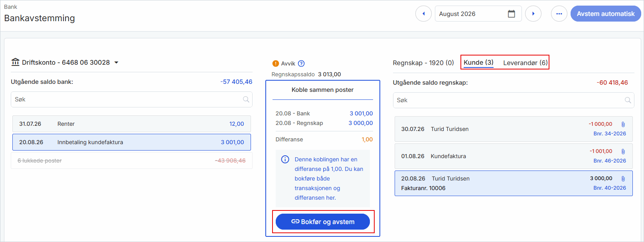Open the attachment icon for Bnr. 34-2026

click(x=623, y=124)
